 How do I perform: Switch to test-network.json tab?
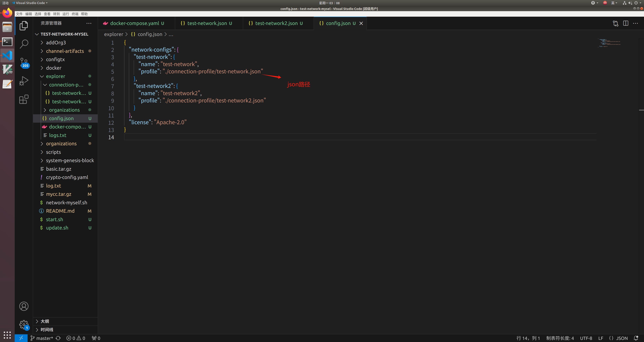(x=209, y=23)
